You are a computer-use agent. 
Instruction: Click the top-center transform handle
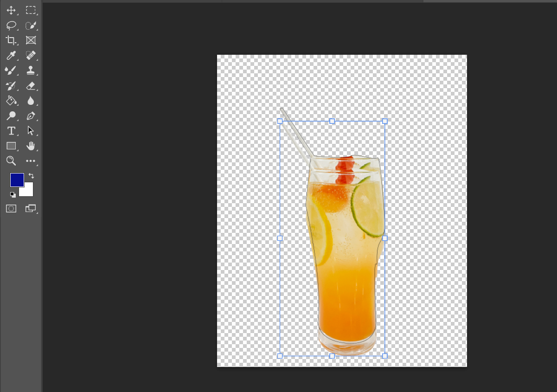coord(332,121)
